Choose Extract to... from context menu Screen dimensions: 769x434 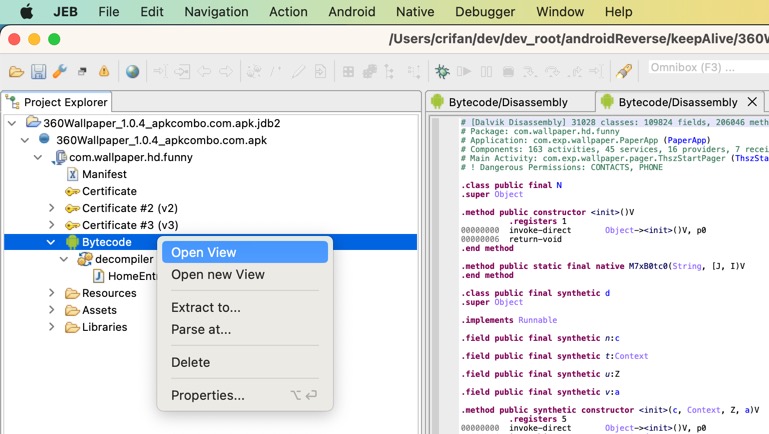point(245,307)
